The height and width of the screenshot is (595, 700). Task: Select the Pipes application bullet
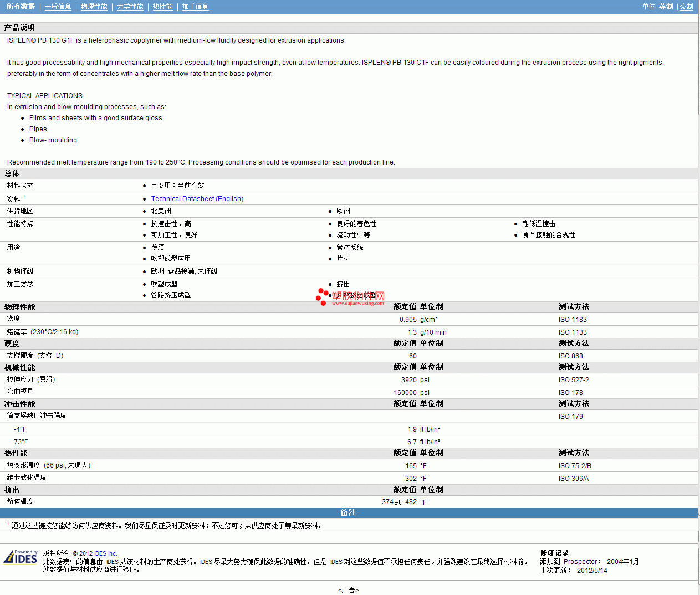click(38, 129)
